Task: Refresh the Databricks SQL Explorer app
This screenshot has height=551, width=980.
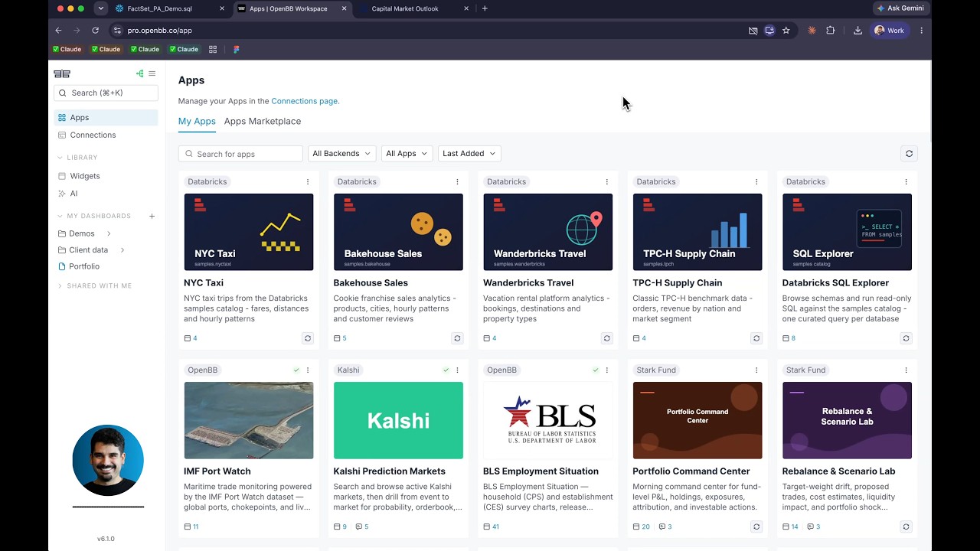Action: pos(906,338)
